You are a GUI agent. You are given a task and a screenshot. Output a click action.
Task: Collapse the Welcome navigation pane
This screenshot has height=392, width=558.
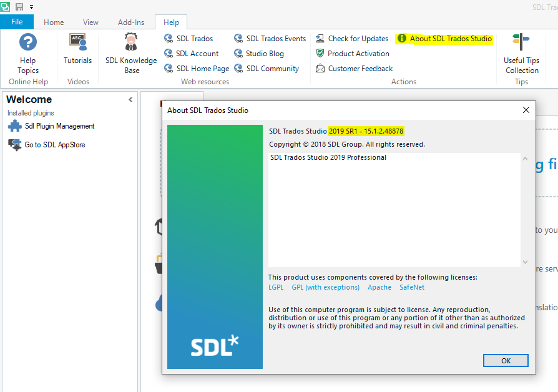tap(130, 100)
